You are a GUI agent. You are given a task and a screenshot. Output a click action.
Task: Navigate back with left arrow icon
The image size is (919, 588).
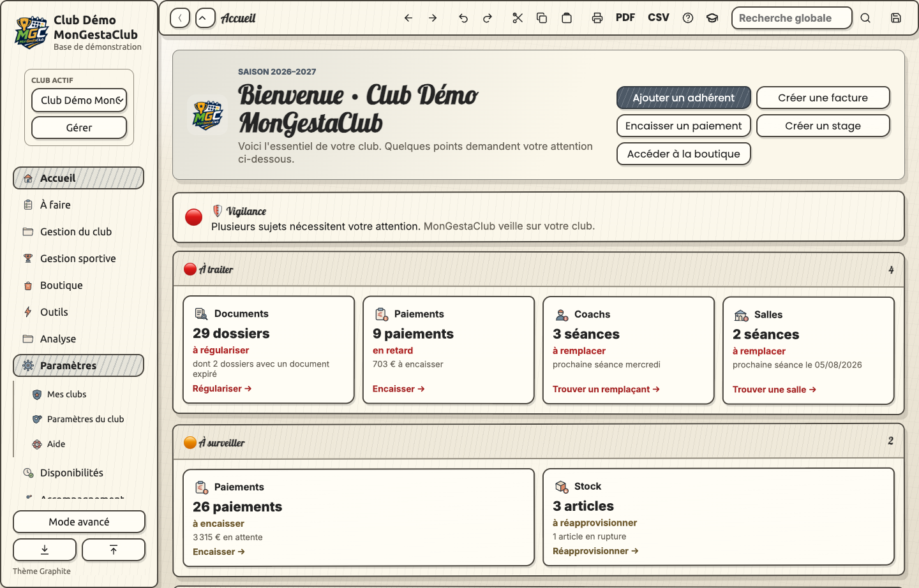(408, 18)
